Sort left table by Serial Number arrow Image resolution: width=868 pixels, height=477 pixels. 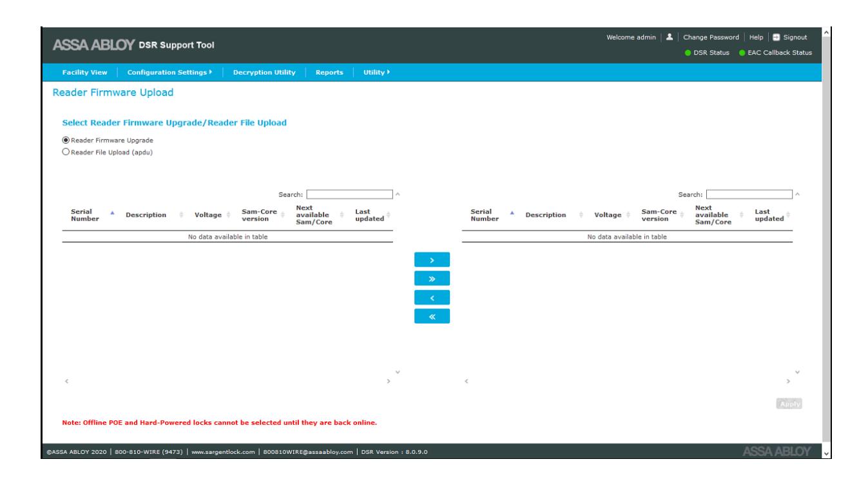(113, 212)
